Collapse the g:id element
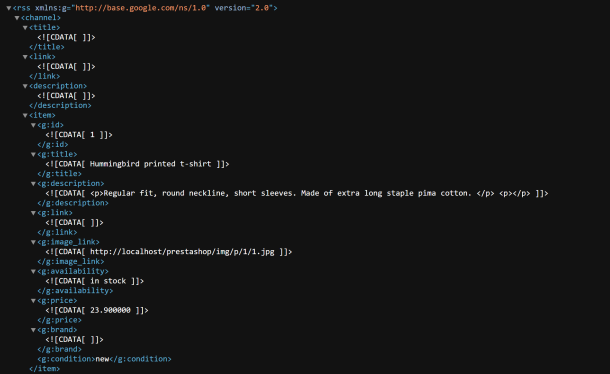Viewport: 610px width, 374px height. tap(33, 125)
